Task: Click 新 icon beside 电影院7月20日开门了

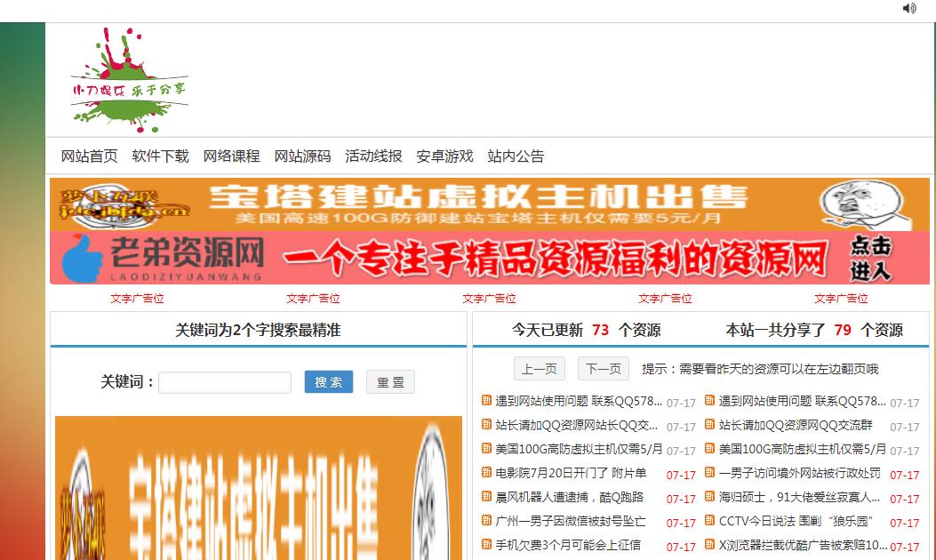Action: (486, 473)
